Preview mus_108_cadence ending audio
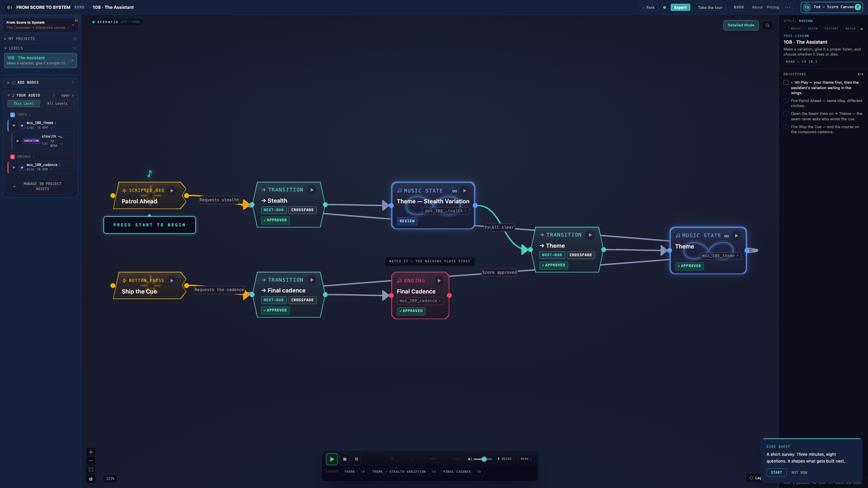Image resolution: width=868 pixels, height=488 pixels. tap(14, 167)
